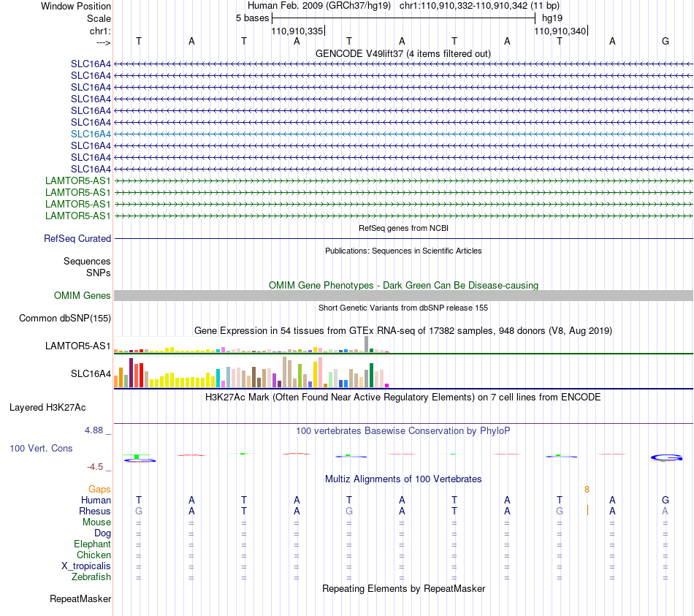The width and height of the screenshot is (694, 616).
Task: Select the Common dbSNP(155) track label
Action: click(x=64, y=319)
